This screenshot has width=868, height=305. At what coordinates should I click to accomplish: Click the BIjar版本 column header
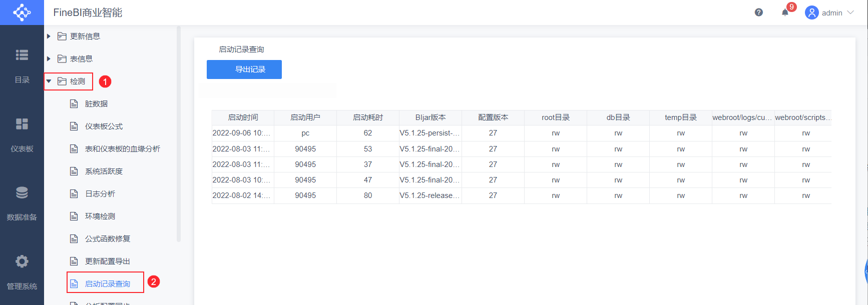tap(430, 117)
